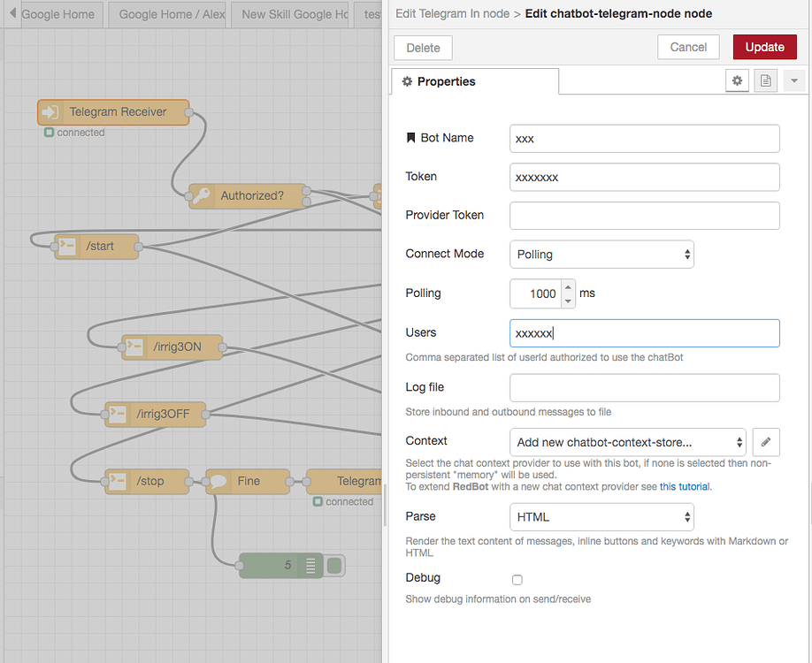Screen dimensions: 812x663
Task: Open the 'this tutorial' link
Action: (x=685, y=486)
